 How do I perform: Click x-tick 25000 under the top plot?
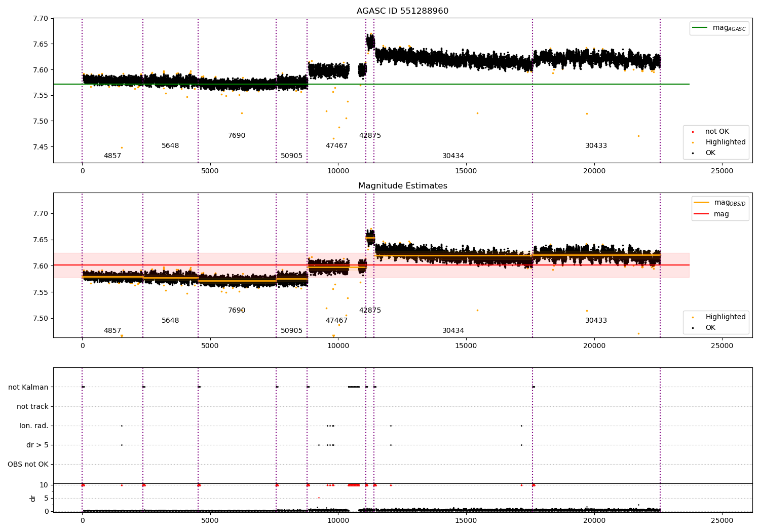click(x=722, y=171)
